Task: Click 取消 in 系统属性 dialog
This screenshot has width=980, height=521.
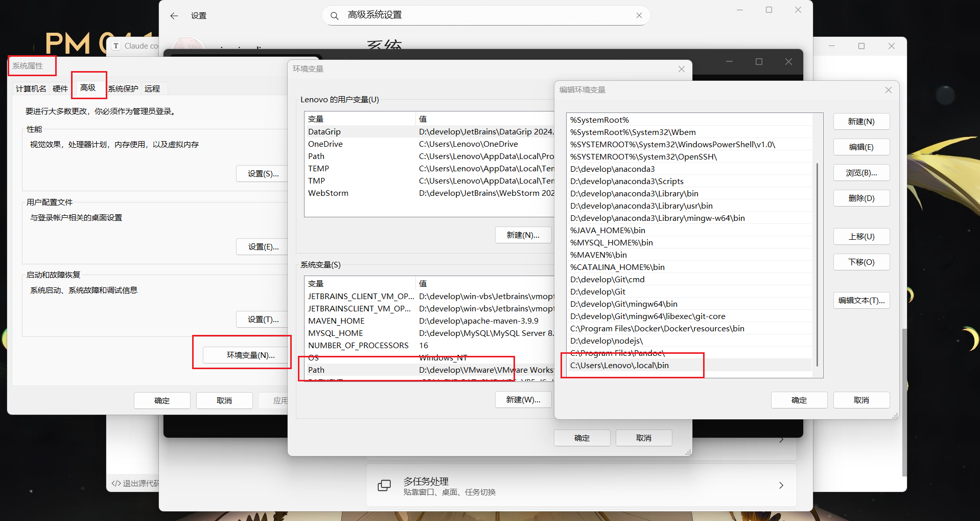Action: click(x=224, y=401)
